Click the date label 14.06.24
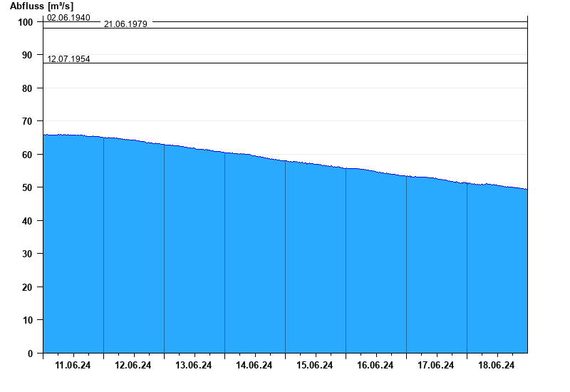This screenshot has width=570, height=392. click(254, 365)
